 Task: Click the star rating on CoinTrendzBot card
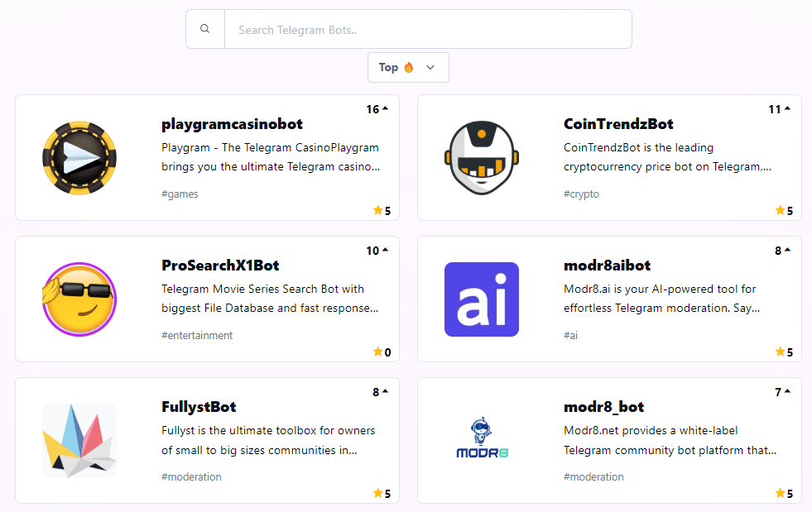pyautogui.click(x=784, y=210)
